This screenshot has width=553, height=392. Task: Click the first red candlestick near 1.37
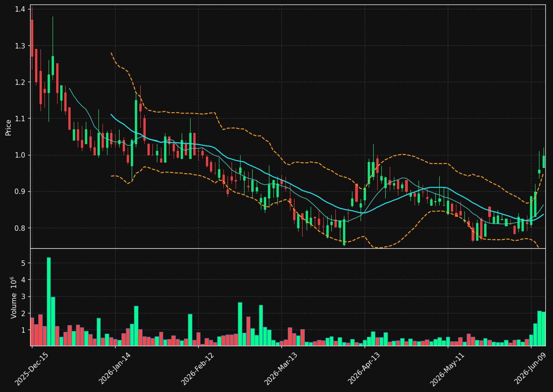pos(32,38)
